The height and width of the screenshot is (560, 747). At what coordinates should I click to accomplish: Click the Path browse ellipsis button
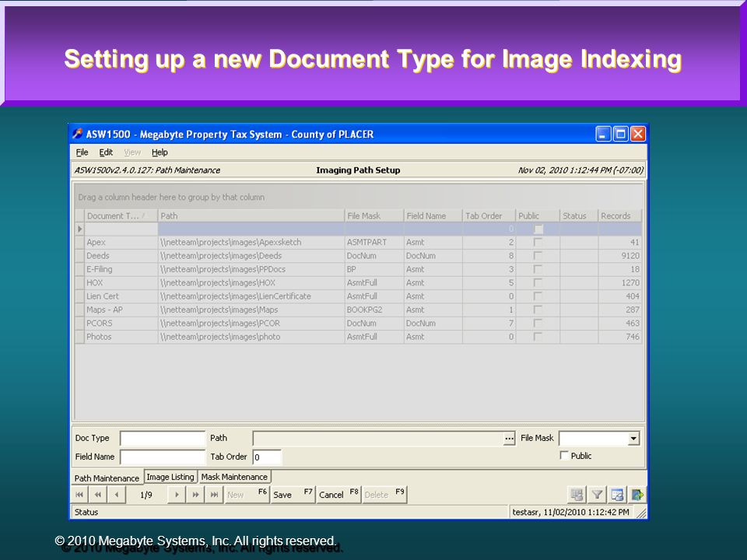tap(509, 439)
